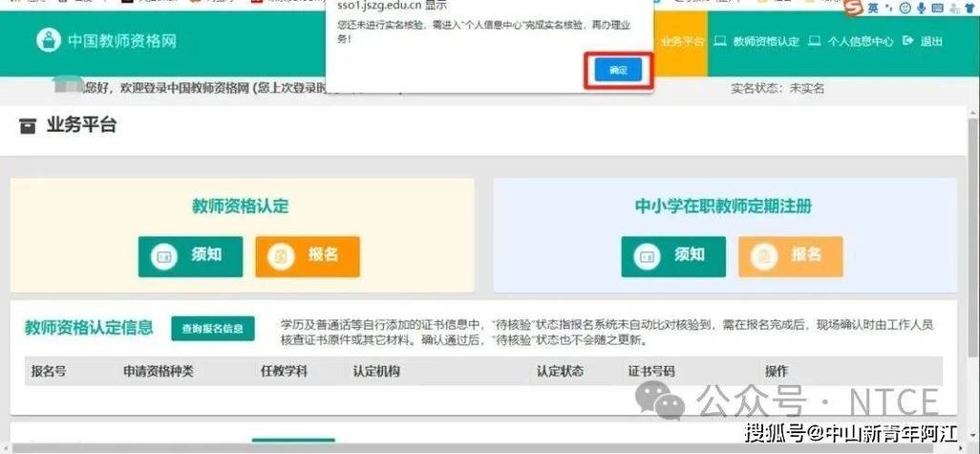980x454 pixels.
Task: Toggle the 英 language mode in Sogou bar
Action: [873, 9]
